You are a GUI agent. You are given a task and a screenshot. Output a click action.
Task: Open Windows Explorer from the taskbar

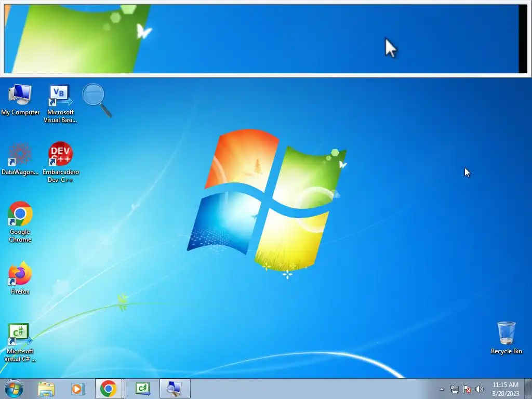tap(46, 389)
